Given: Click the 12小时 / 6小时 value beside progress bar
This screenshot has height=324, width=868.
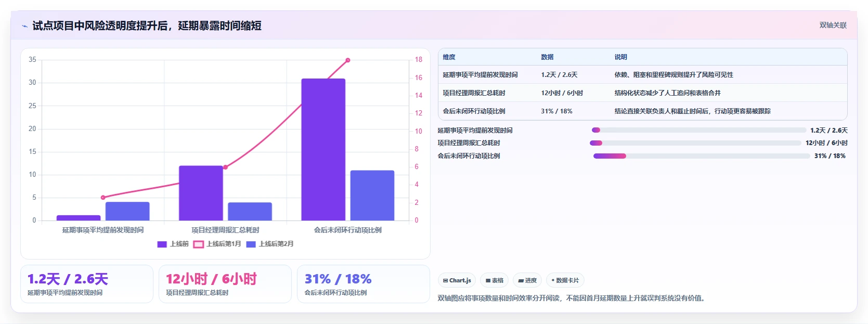Looking at the screenshot, I should [x=826, y=143].
